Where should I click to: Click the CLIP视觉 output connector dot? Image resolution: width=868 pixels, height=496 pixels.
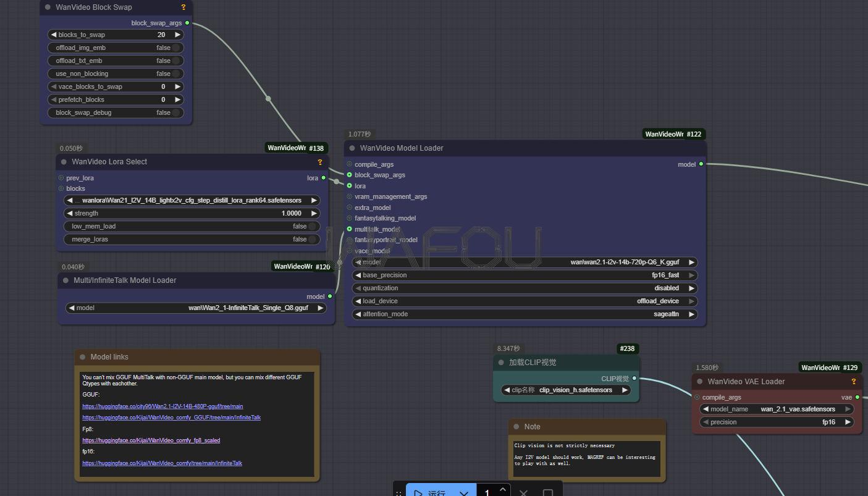pyautogui.click(x=634, y=379)
